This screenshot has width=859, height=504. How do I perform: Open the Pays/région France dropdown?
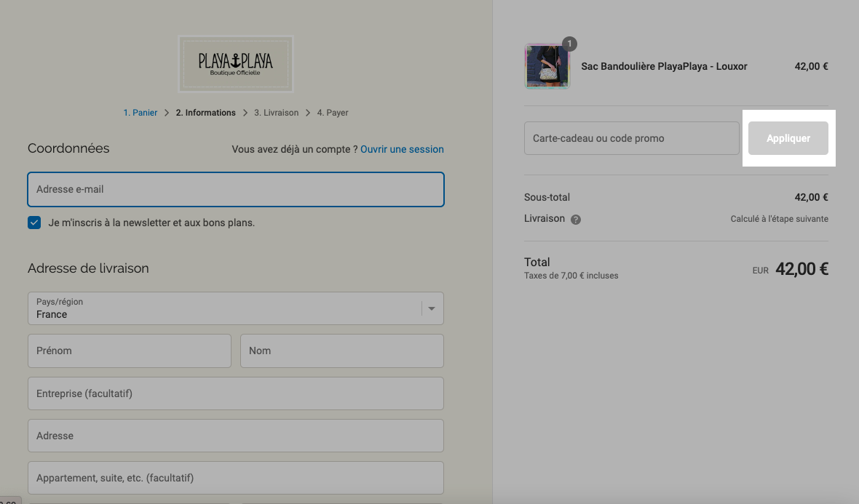coord(236,308)
